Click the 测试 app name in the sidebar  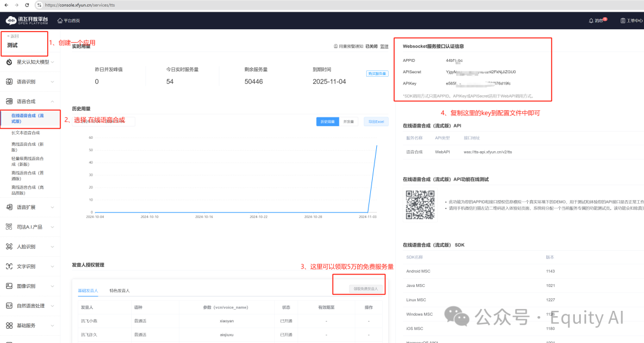13,45
